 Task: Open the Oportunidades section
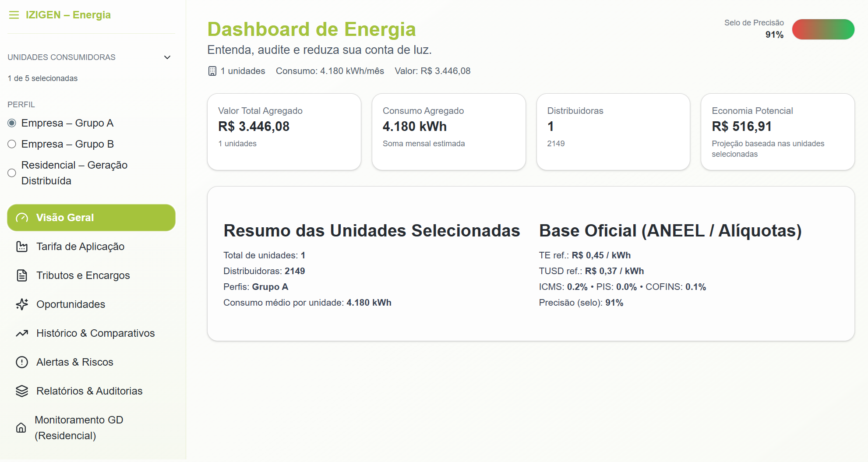[70, 304]
